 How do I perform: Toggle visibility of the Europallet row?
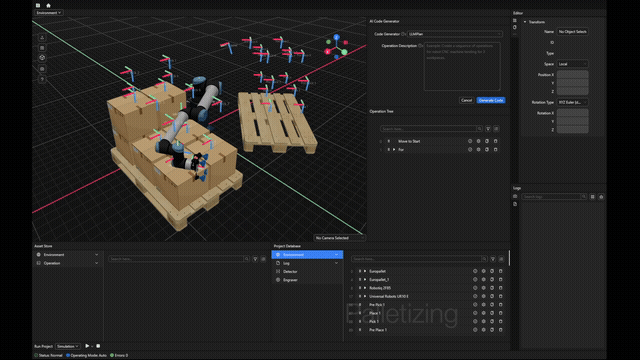point(475,271)
